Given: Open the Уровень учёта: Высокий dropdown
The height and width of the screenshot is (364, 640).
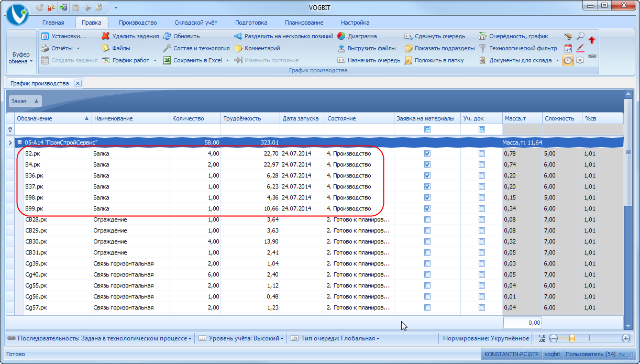Looking at the screenshot, I should pos(241,338).
